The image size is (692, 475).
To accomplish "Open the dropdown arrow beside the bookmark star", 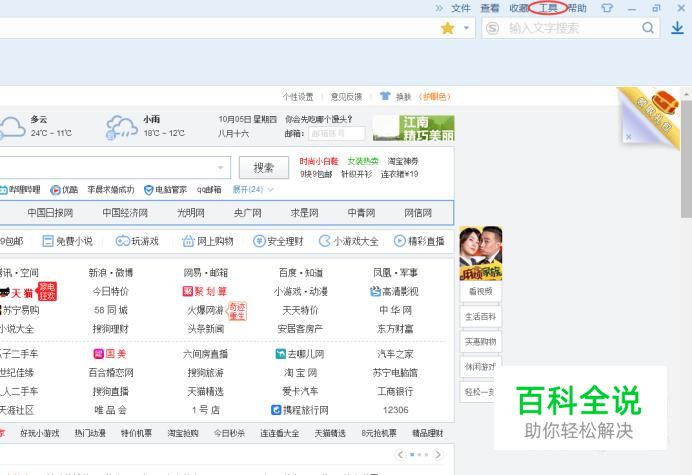I will pos(466,28).
